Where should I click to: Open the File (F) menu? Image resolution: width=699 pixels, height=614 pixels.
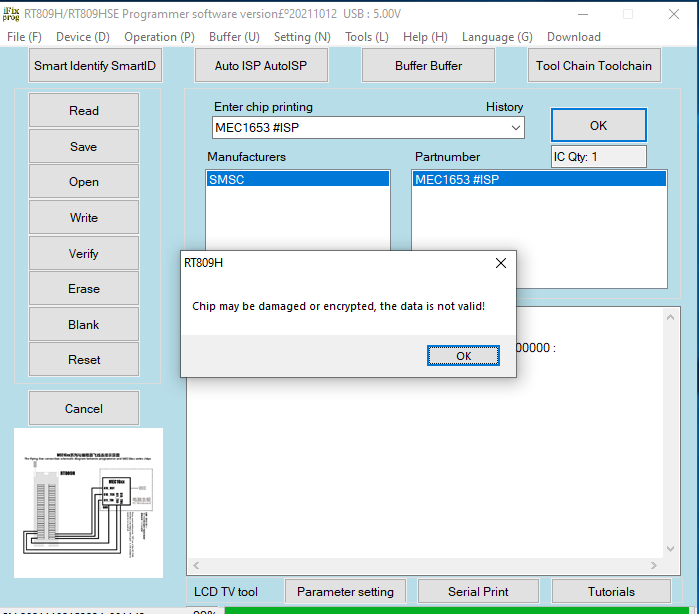coord(24,37)
